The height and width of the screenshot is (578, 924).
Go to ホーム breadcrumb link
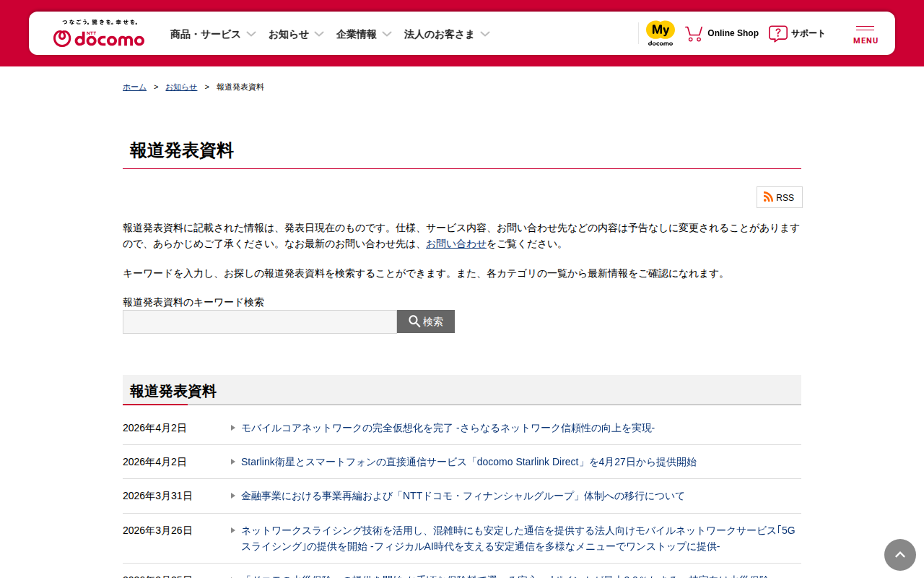pos(134,87)
